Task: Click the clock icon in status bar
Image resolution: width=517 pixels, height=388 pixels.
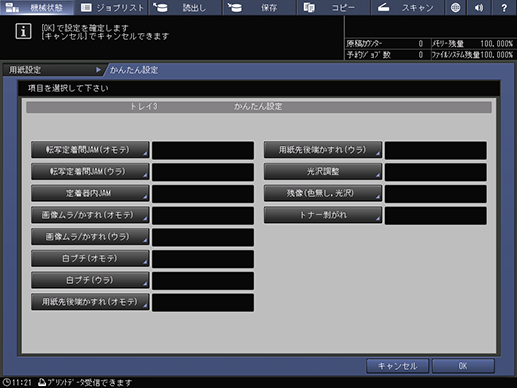Action: click(6, 382)
